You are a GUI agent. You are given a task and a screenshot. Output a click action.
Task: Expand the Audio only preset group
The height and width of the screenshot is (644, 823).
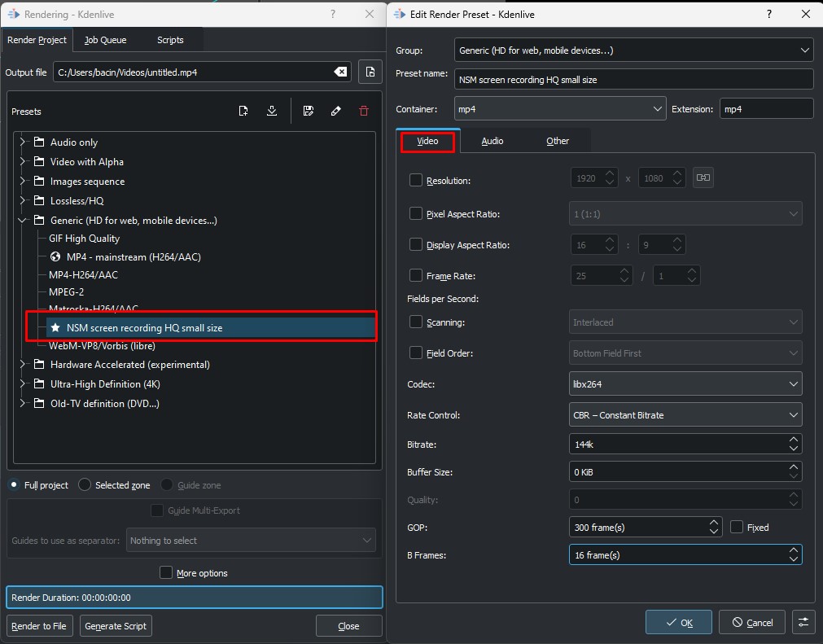click(x=22, y=142)
